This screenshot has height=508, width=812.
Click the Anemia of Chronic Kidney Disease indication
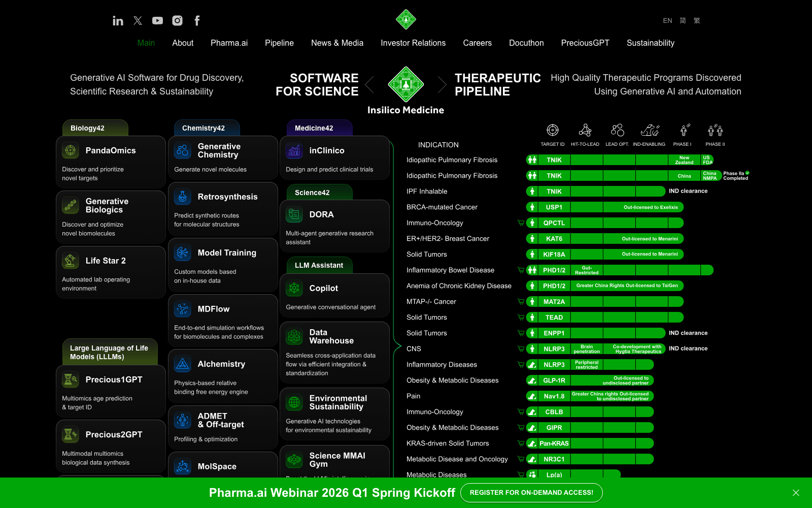click(459, 286)
